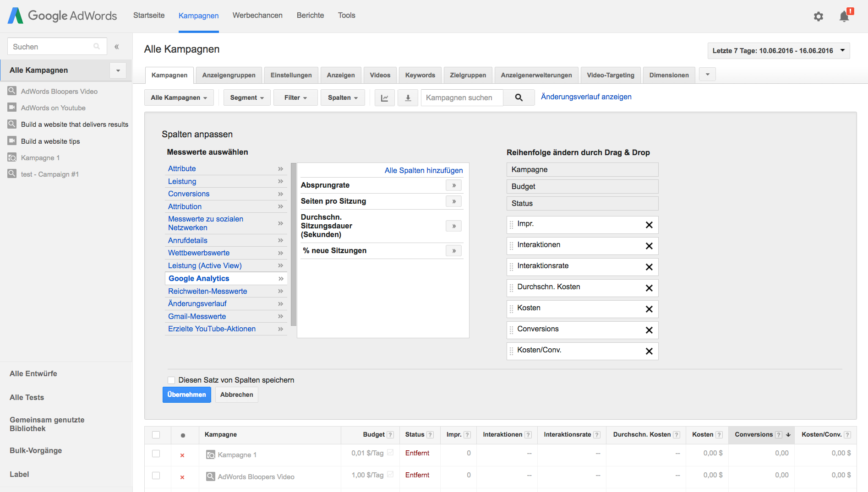Click the budget edit icon in Kampagne 1 row
Image resolution: width=868 pixels, height=492 pixels.
[x=390, y=453]
